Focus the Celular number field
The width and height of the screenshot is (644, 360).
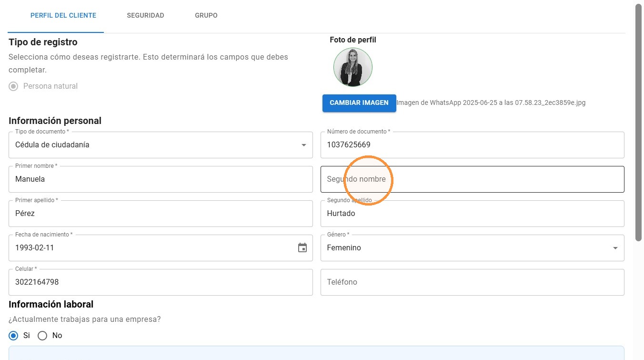[161, 282]
